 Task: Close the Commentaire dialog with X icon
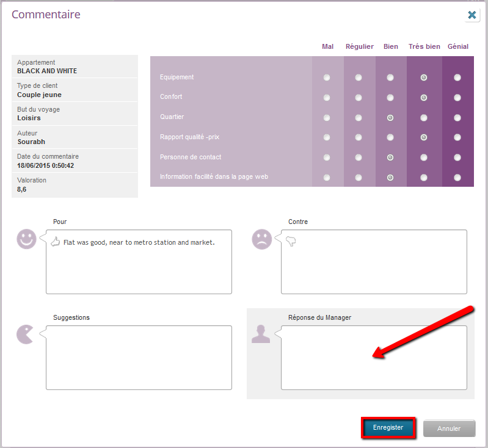(x=472, y=15)
